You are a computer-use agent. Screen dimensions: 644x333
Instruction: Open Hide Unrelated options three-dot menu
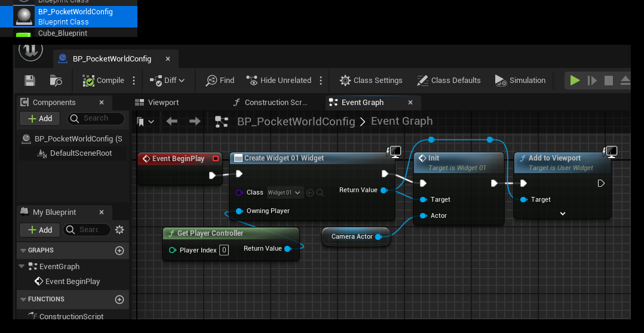pyautogui.click(x=321, y=81)
